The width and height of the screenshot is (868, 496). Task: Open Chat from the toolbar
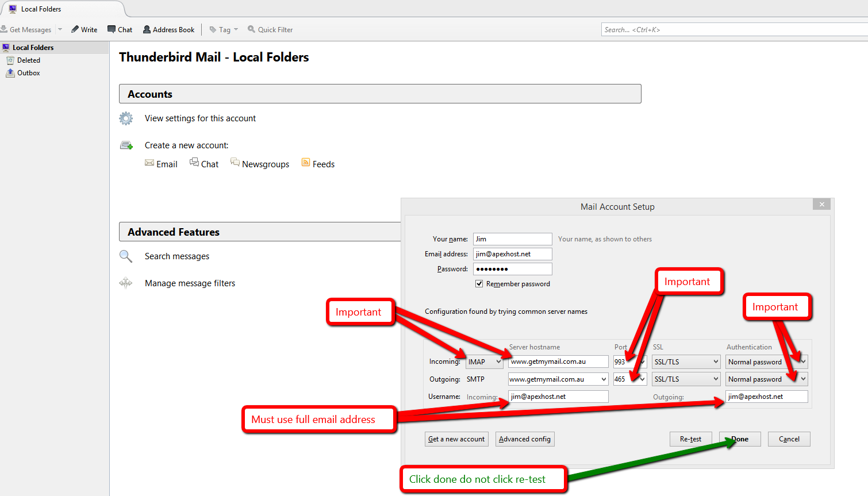(120, 30)
